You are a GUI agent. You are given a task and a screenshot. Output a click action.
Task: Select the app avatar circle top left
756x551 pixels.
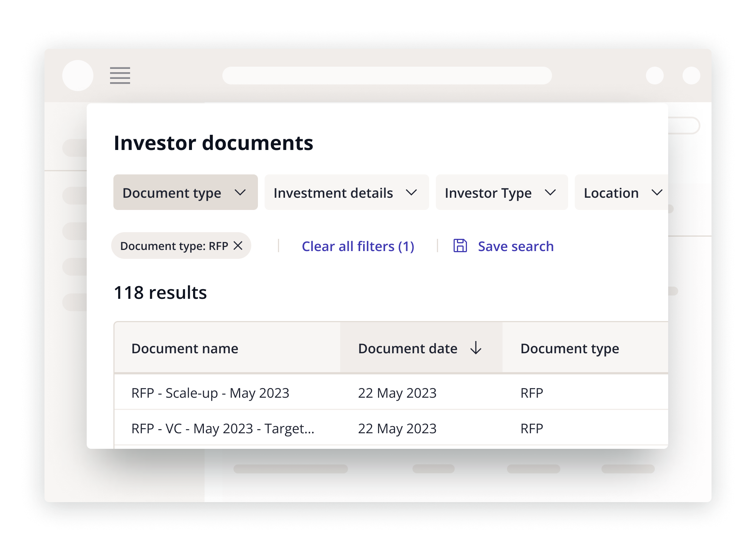(78, 76)
